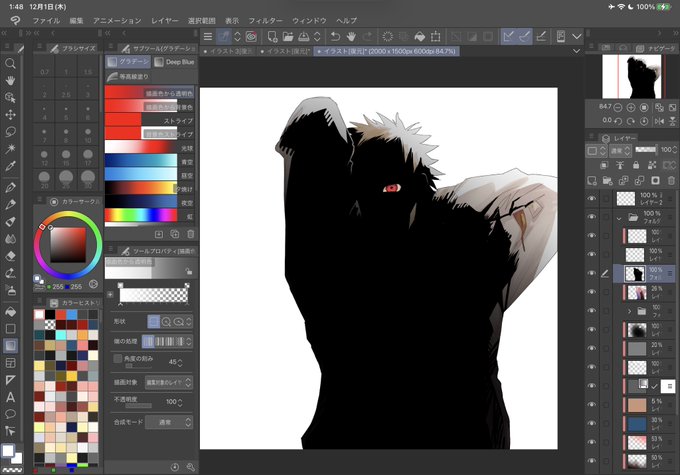Select the Text tool A icon
680x475 pixels.
pos(10,397)
